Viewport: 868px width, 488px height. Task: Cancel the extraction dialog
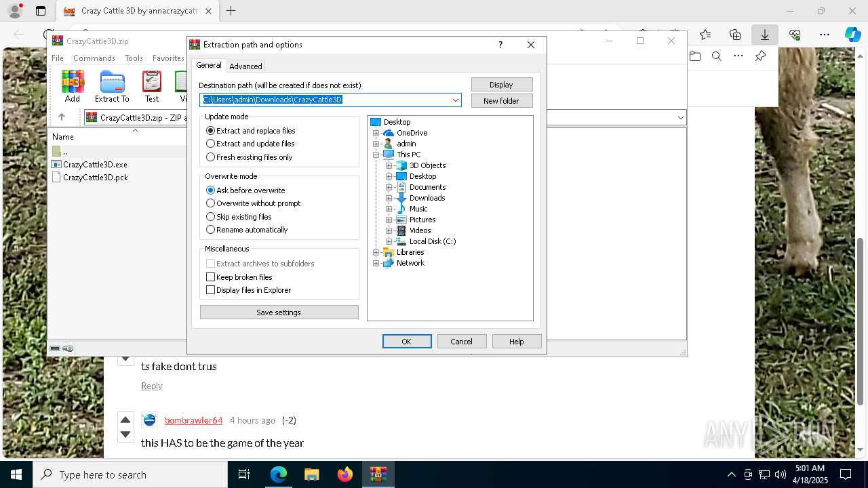[462, 342]
